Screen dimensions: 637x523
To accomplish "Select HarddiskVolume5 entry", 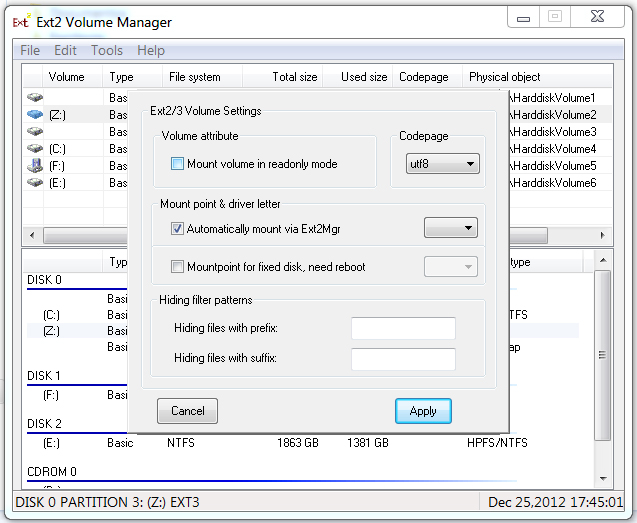I will tap(553, 166).
